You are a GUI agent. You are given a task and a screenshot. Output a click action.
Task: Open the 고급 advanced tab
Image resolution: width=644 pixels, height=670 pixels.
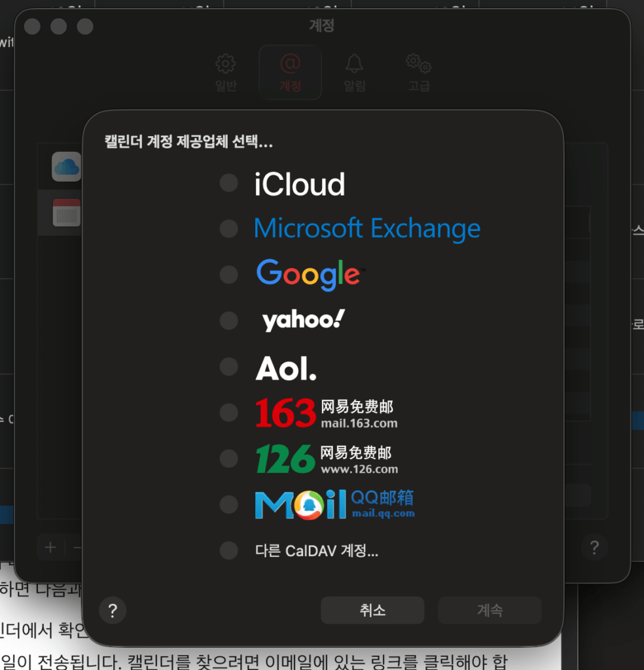(x=419, y=73)
